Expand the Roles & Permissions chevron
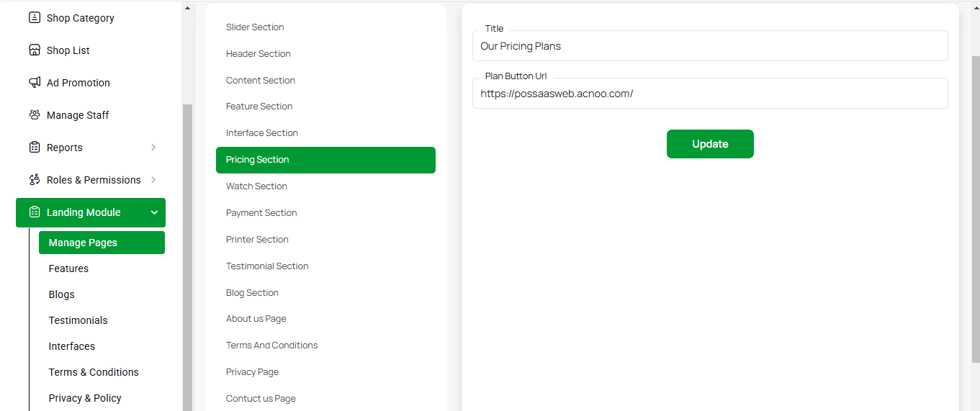Viewport: 980px width, 411px height. click(x=153, y=180)
